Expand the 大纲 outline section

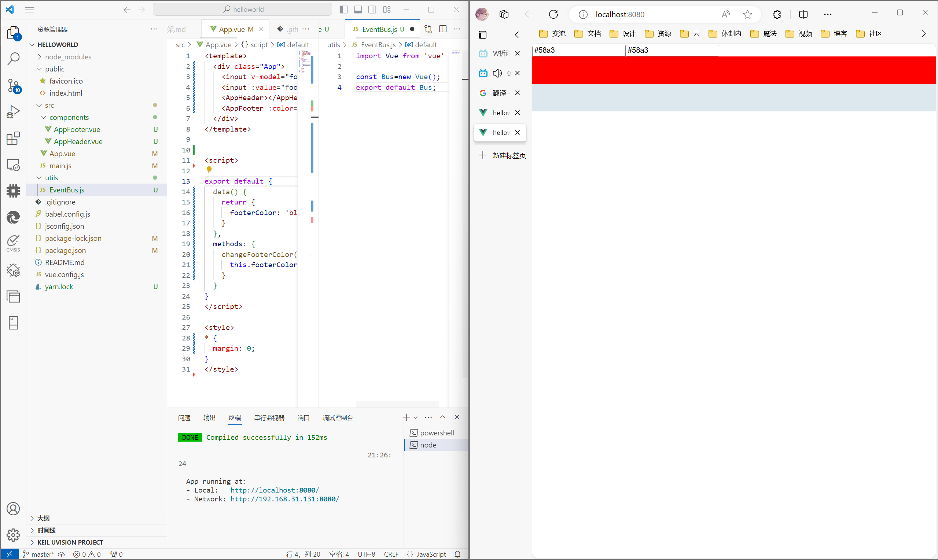[97, 518]
